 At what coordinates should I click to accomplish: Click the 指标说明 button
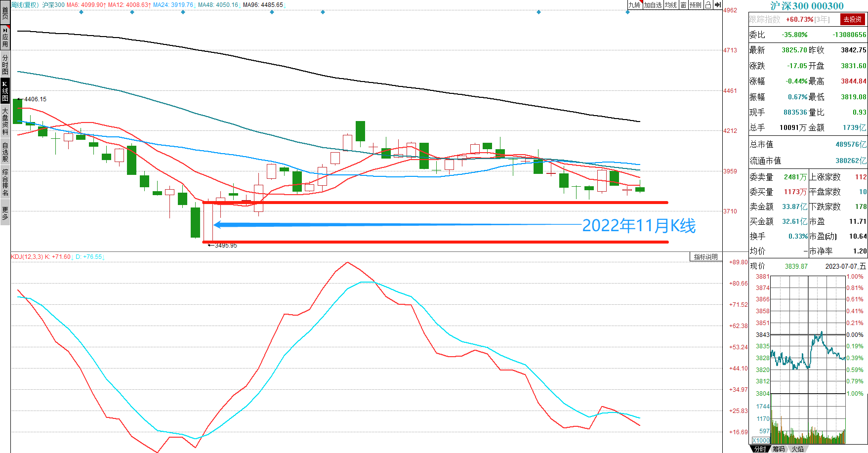pyautogui.click(x=705, y=257)
